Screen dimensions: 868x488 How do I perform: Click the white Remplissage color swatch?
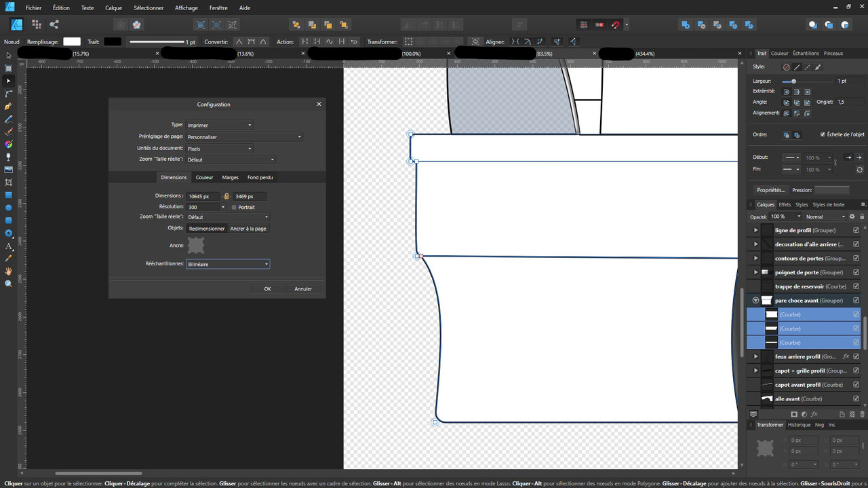pyautogui.click(x=71, y=41)
